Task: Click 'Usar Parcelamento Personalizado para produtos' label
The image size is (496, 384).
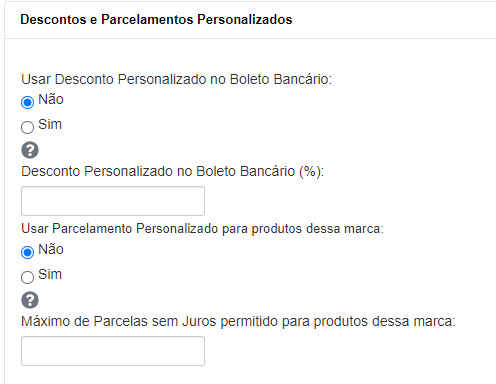Action: 203,229
